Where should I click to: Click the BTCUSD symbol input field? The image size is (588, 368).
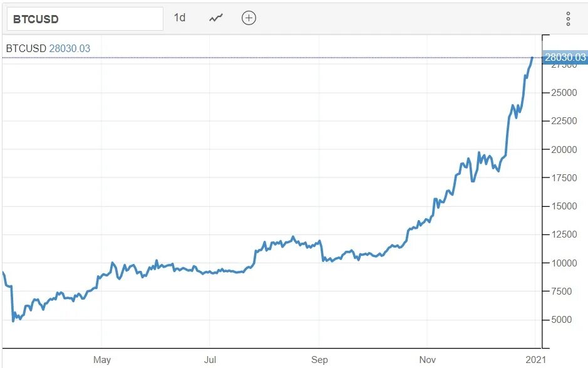(85, 19)
